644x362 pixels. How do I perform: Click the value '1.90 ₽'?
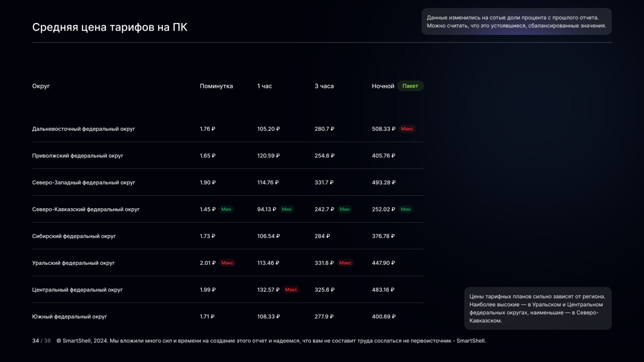coord(208,183)
